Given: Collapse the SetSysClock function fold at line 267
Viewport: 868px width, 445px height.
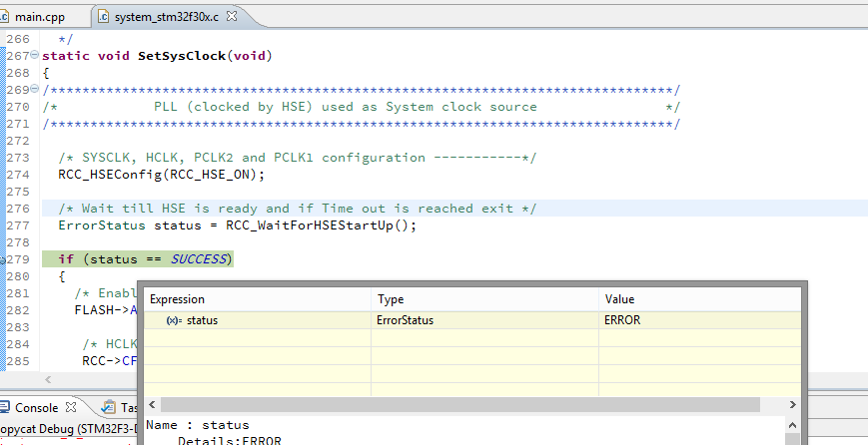Looking at the screenshot, I should pyautogui.click(x=34, y=55).
